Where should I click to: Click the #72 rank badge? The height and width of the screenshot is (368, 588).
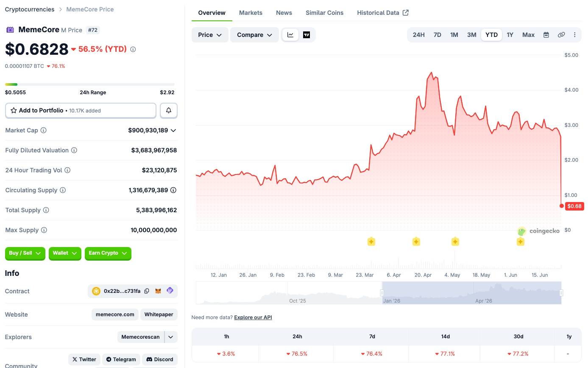(x=93, y=30)
